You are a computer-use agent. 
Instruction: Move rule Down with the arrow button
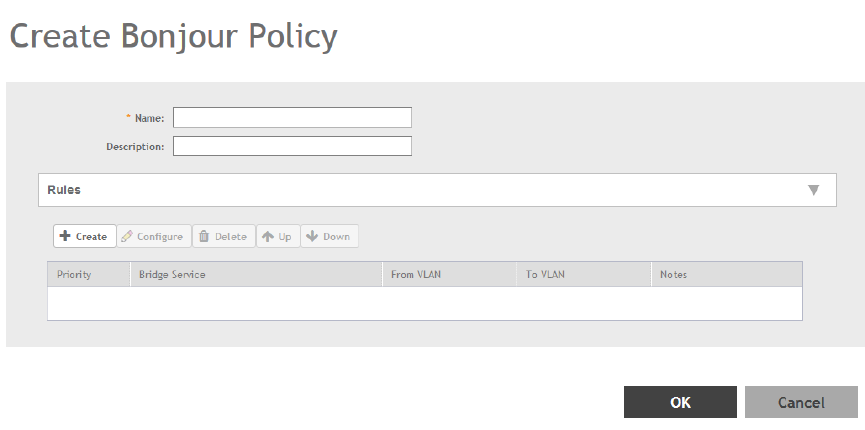[329, 236]
